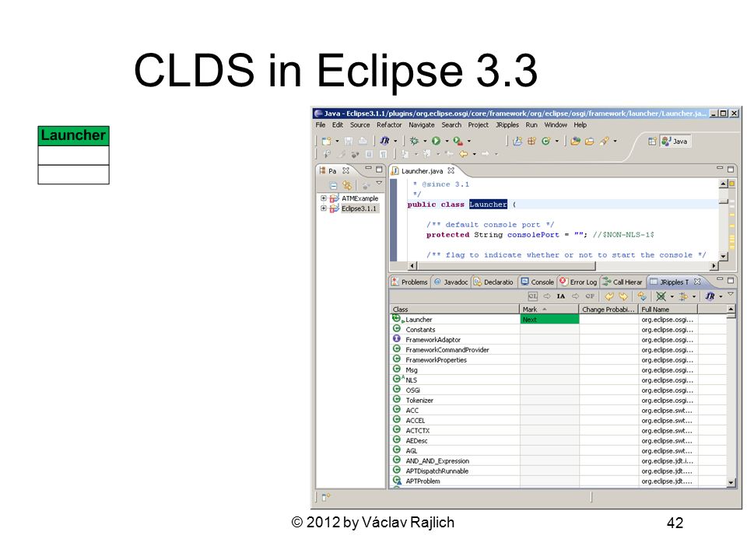Sort by the Class column header

(454, 310)
